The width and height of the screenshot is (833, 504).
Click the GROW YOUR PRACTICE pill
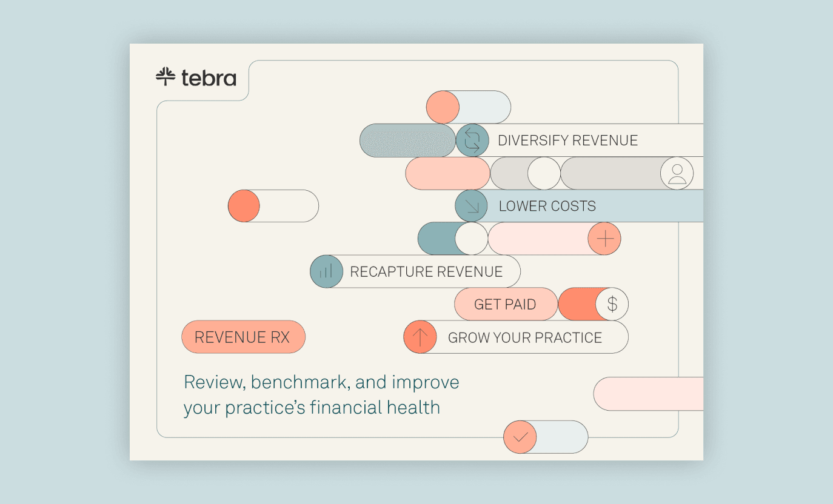point(524,337)
